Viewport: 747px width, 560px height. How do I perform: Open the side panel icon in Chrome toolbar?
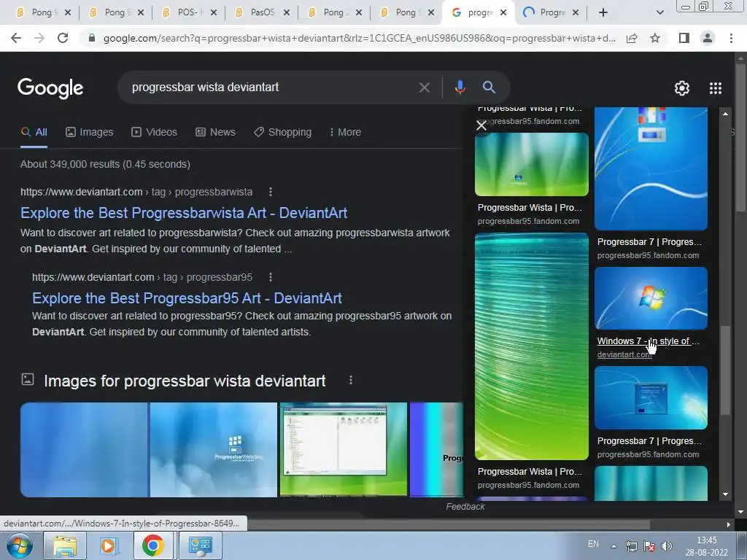[x=684, y=38]
